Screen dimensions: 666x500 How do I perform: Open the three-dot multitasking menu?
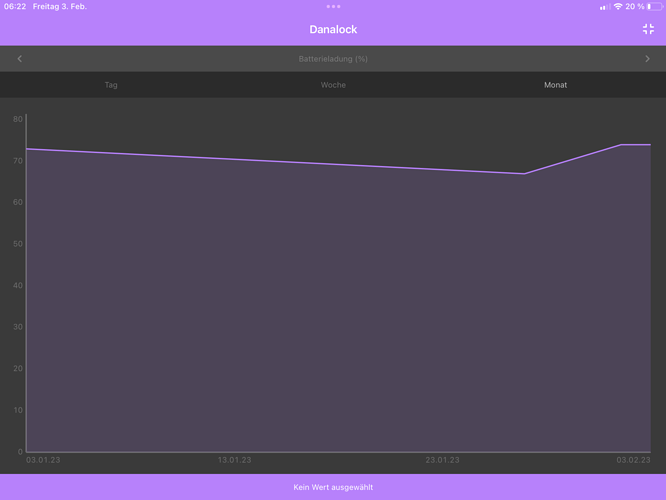click(x=333, y=6)
